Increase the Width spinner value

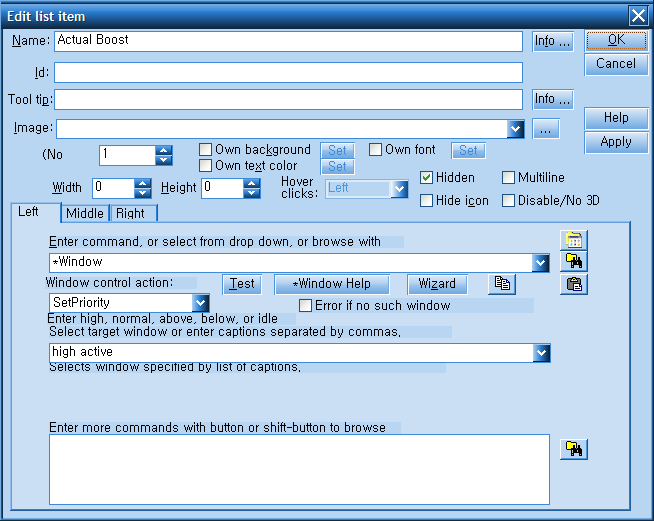pyautogui.click(x=143, y=184)
